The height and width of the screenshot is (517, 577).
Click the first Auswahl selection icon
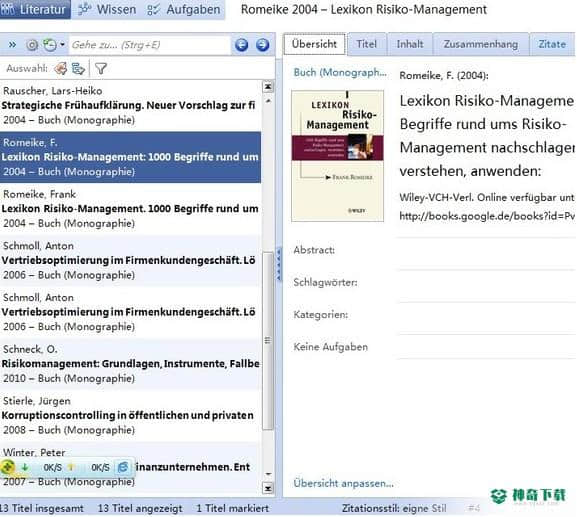click(x=61, y=68)
